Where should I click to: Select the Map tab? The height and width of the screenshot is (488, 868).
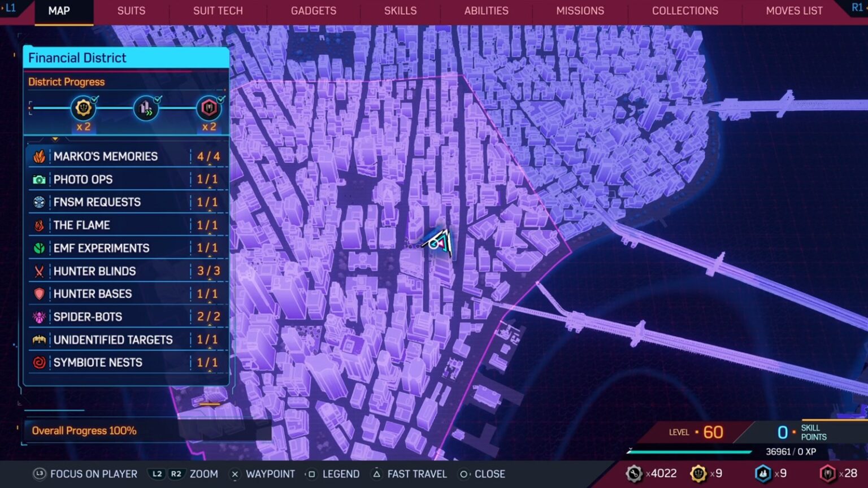coord(59,11)
